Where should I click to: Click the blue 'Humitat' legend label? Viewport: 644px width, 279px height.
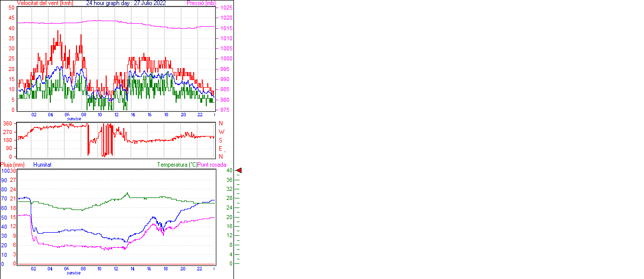(42, 165)
